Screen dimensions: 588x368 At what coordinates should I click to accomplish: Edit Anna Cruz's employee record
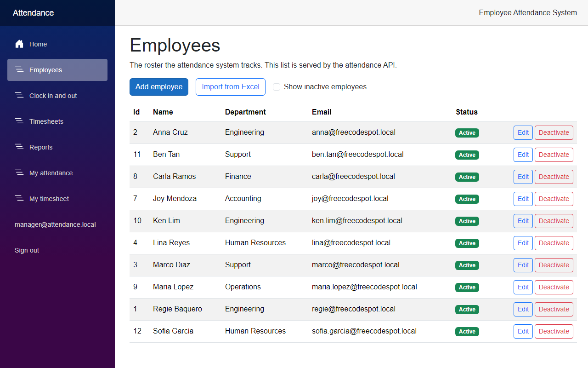pyautogui.click(x=523, y=132)
